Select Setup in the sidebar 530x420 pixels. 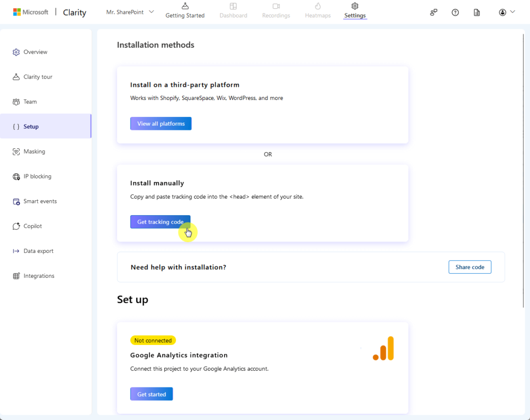point(46,126)
